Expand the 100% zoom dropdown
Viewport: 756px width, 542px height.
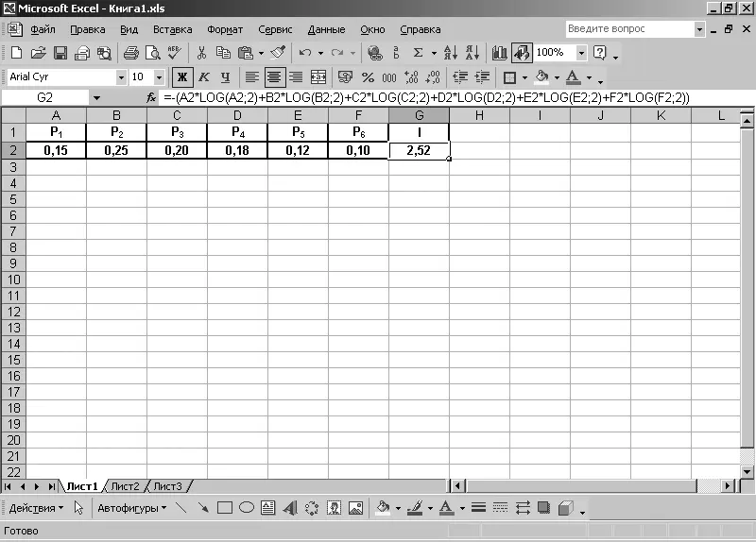pyautogui.click(x=581, y=53)
